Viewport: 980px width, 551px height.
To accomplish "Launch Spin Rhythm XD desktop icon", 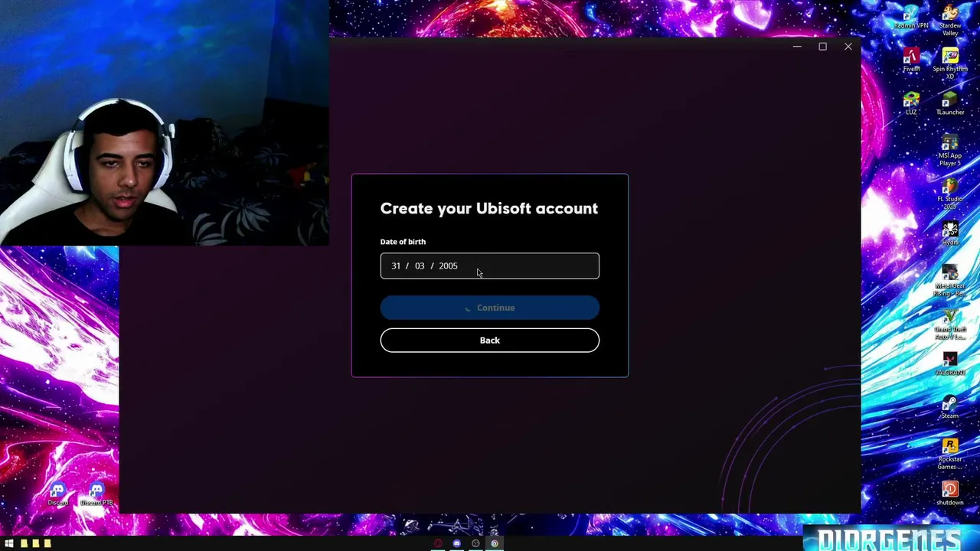I will pos(950,64).
